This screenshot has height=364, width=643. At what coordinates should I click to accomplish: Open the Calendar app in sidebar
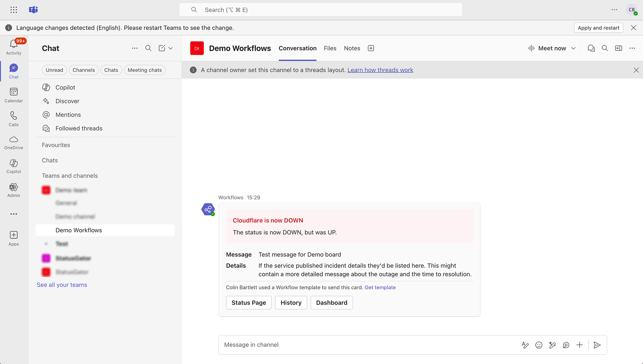(14, 95)
